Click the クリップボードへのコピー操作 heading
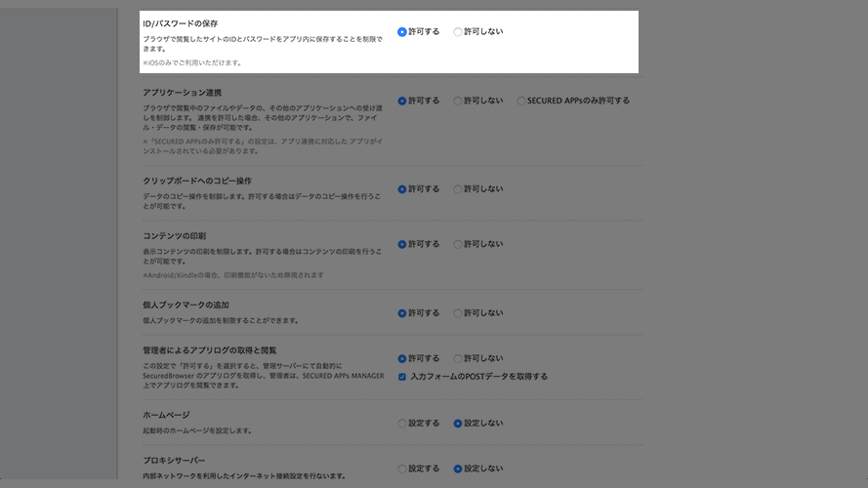Image resolution: width=868 pixels, height=488 pixels. pos(197,181)
